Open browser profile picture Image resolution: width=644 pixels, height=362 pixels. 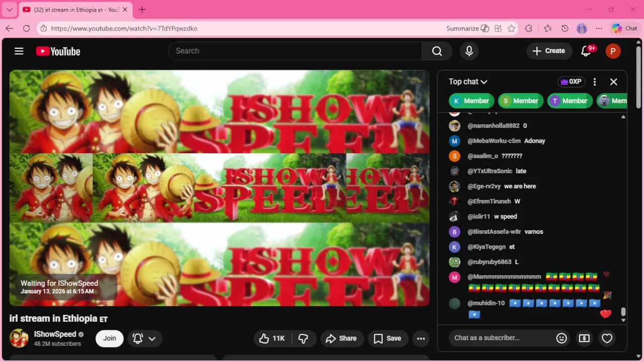[582, 29]
